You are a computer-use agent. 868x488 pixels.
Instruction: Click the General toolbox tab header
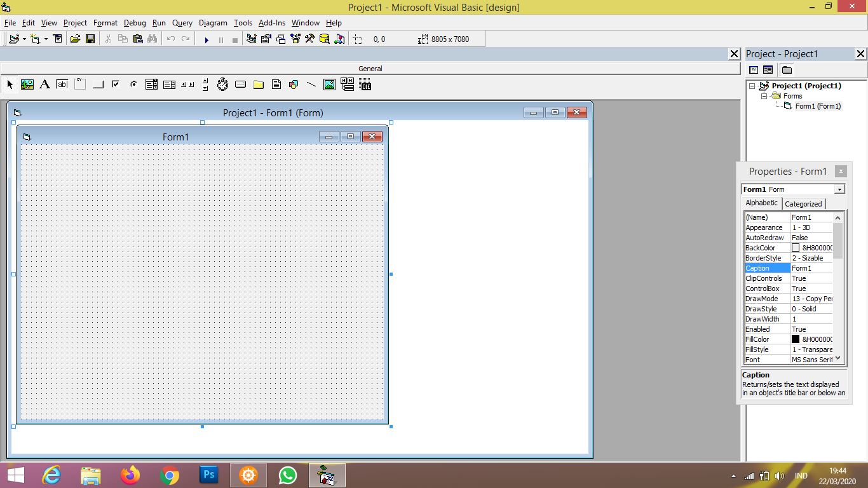pyautogui.click(x=370, y=69)
